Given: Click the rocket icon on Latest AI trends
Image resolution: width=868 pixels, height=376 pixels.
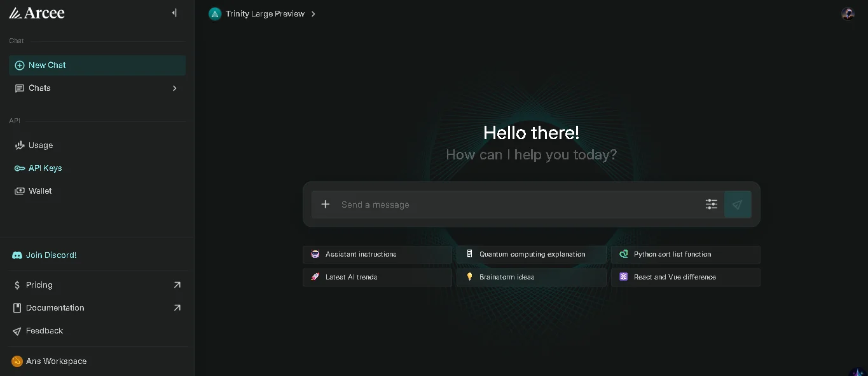Looking at the screenshot, I should [x=315, y=278].
